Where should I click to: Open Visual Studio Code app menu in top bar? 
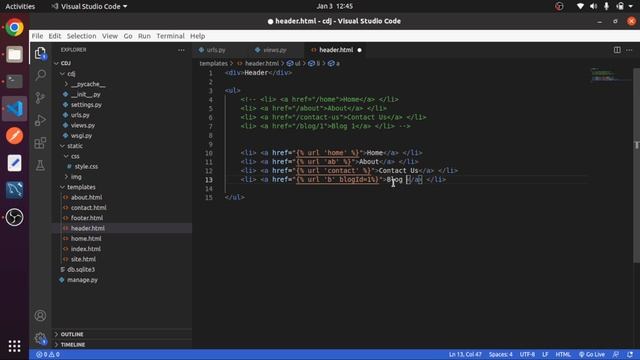(89, 6)
